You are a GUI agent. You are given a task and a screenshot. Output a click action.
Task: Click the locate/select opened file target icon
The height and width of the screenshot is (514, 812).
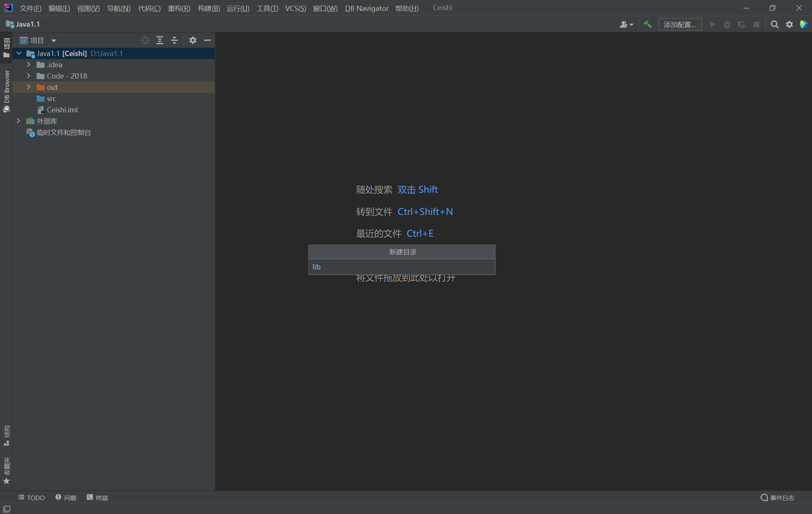[x=145, y=40]
